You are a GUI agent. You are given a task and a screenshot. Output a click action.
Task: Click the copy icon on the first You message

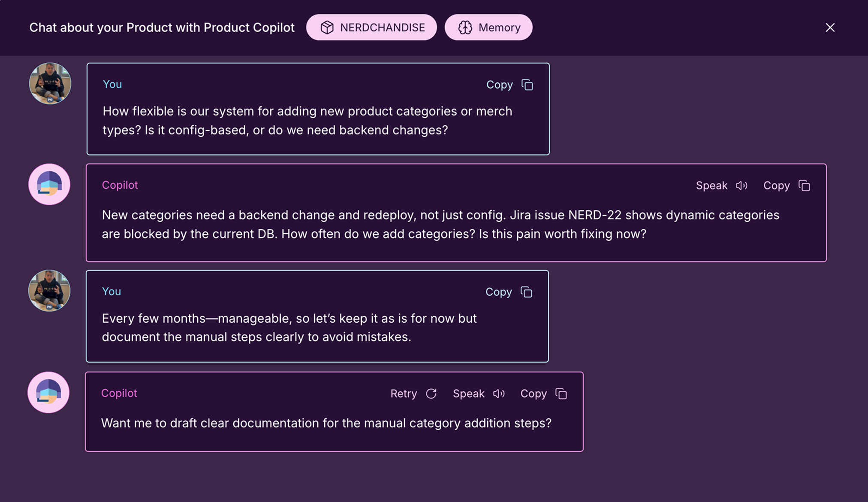coord(527,85)
